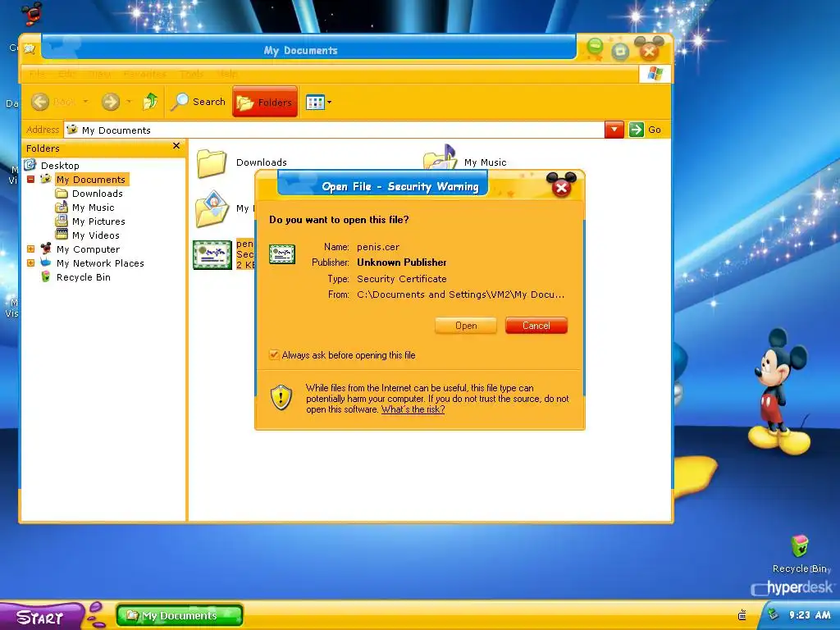This screenshot has height=630, width=840.
Task: Click the system tray network icon
Action: pos(772,614)
